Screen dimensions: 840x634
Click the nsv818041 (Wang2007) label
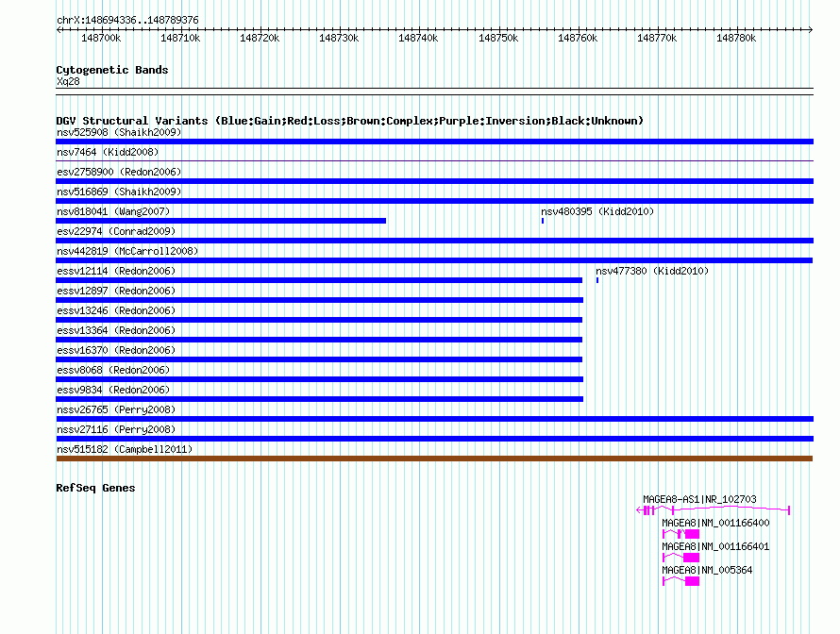coord(113,211)
